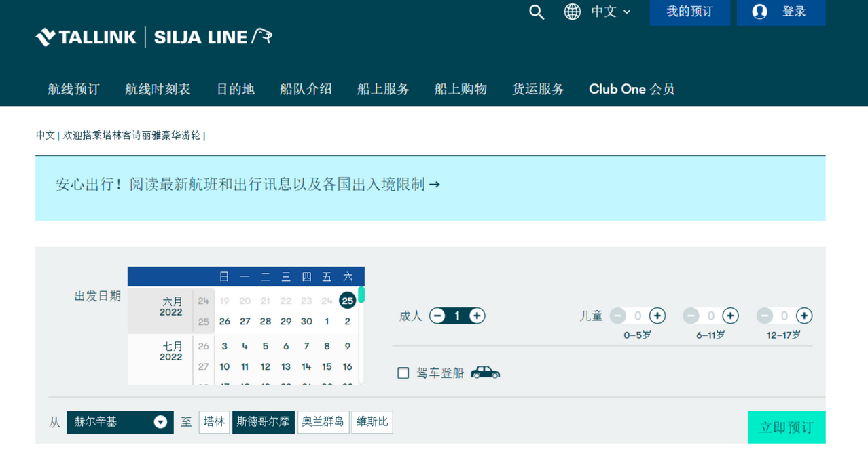This screenshot has height=456, width=868.
Task: Pick June 29 in the calendar
Action: (286, 322)
